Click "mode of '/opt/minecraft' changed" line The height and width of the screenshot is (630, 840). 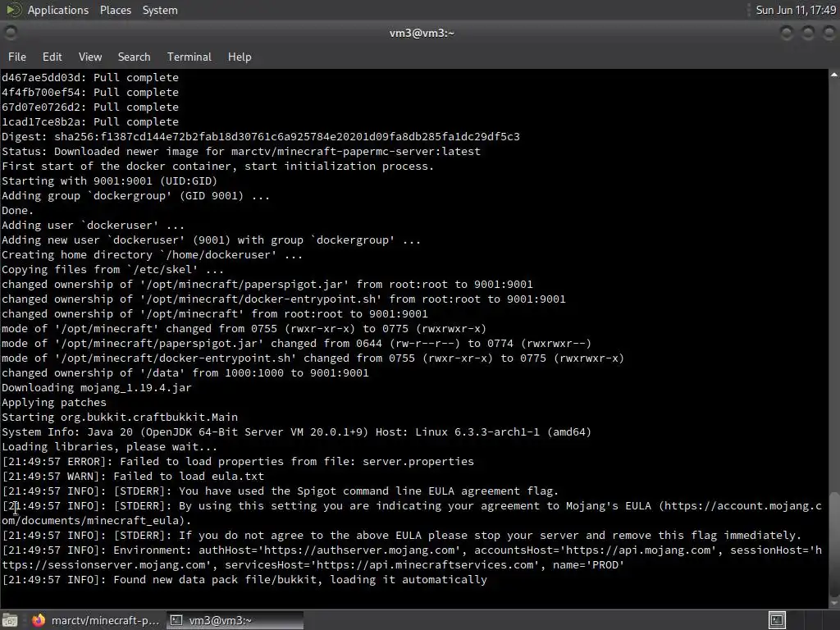[x=244, y=328]
